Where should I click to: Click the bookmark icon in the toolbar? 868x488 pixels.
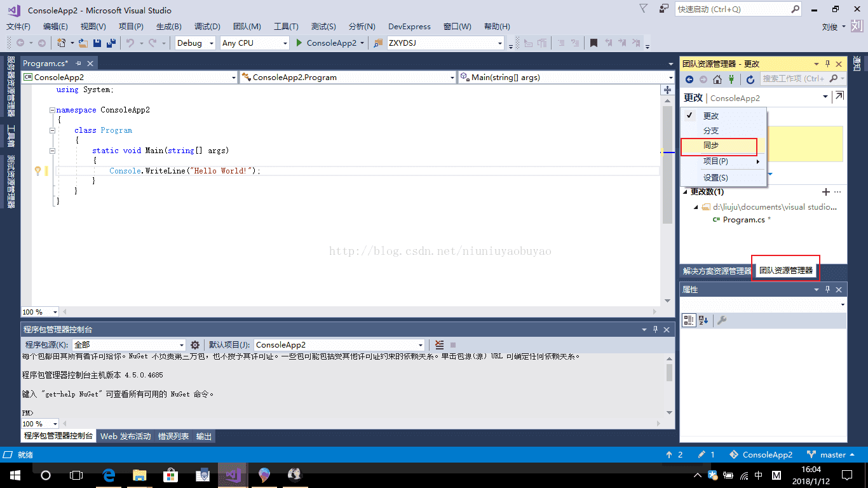coord(593,43)
